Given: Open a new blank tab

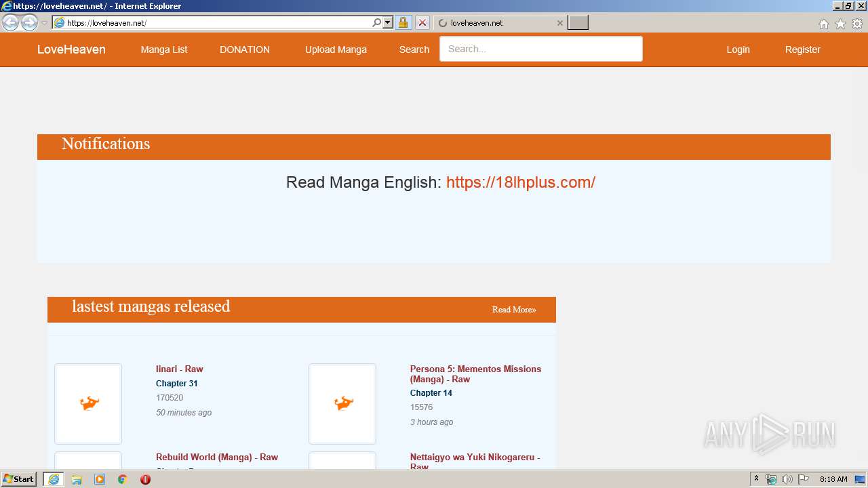Looking at the screenshot, I should (x=578, y=22).
